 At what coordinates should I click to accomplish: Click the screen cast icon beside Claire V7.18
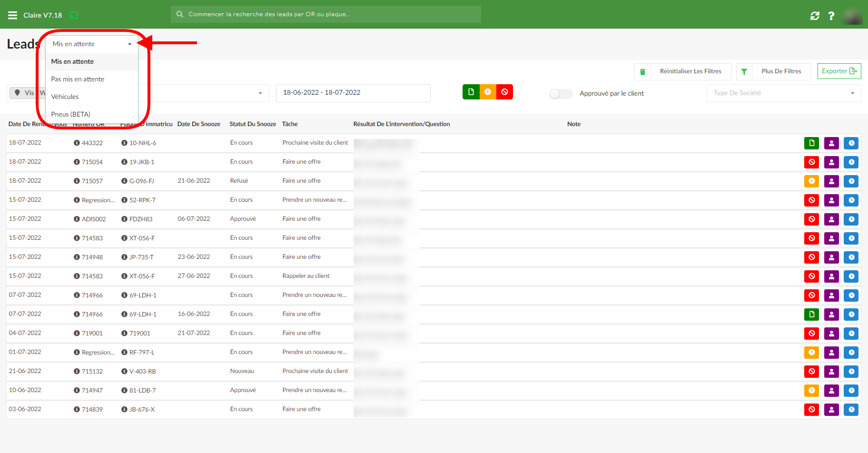coord(73,15)
